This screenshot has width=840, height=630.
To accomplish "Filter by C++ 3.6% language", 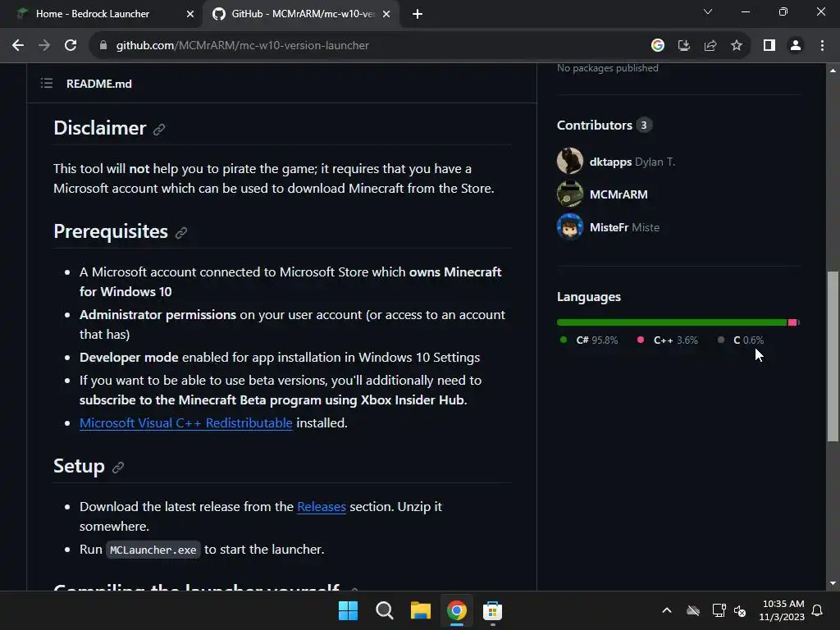I will 668,340.
